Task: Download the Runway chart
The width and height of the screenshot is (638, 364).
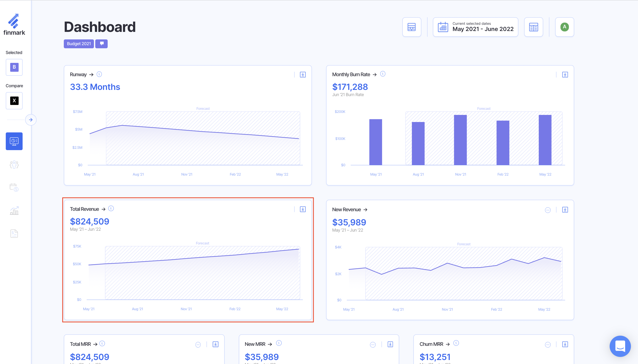Action: [x=303, y=74]
